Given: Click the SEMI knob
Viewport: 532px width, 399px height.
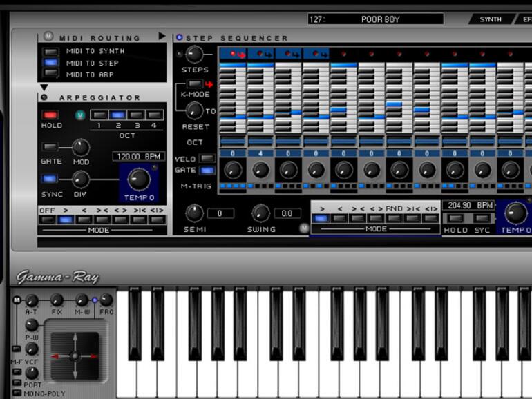Looking at the screenshot, I should tap(195, 213).
